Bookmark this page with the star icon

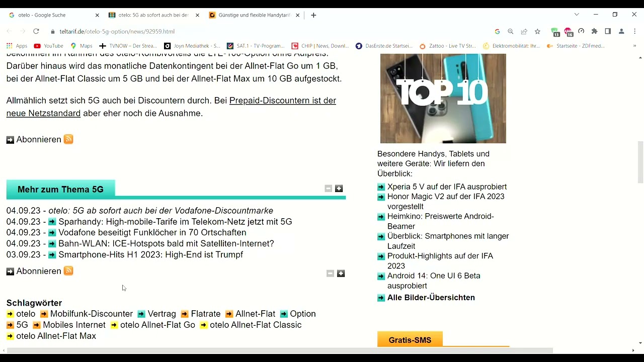coord(537,31)
